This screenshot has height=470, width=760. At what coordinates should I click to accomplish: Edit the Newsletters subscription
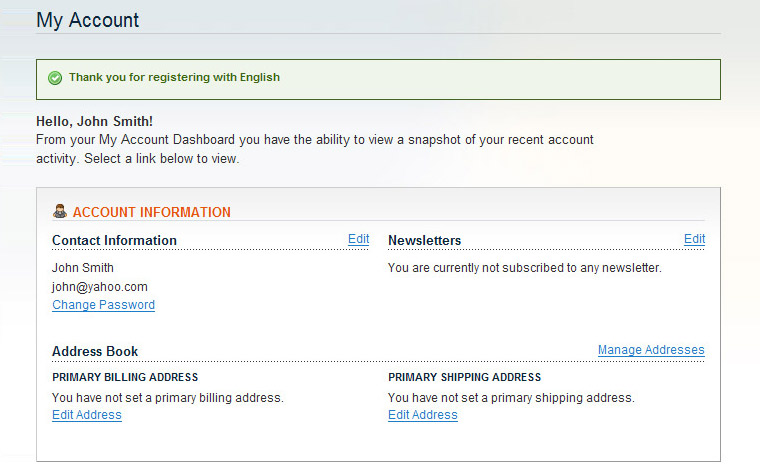[695, 239]
